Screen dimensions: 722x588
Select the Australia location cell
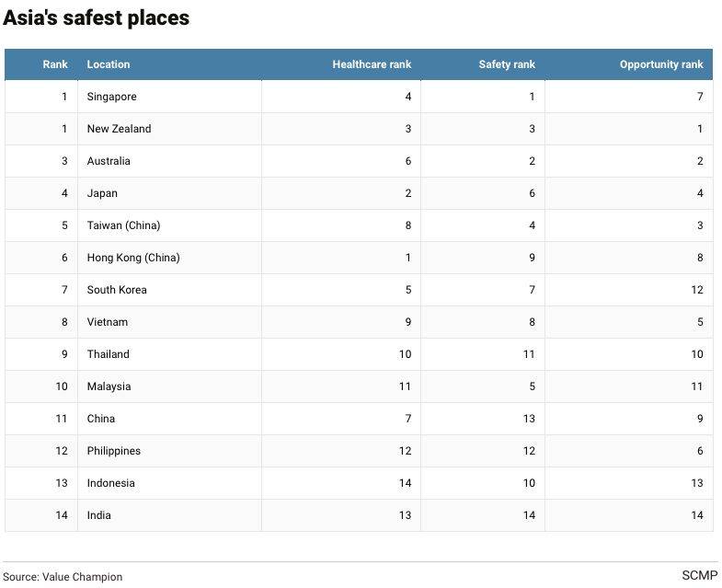click(x=109, y=161)
